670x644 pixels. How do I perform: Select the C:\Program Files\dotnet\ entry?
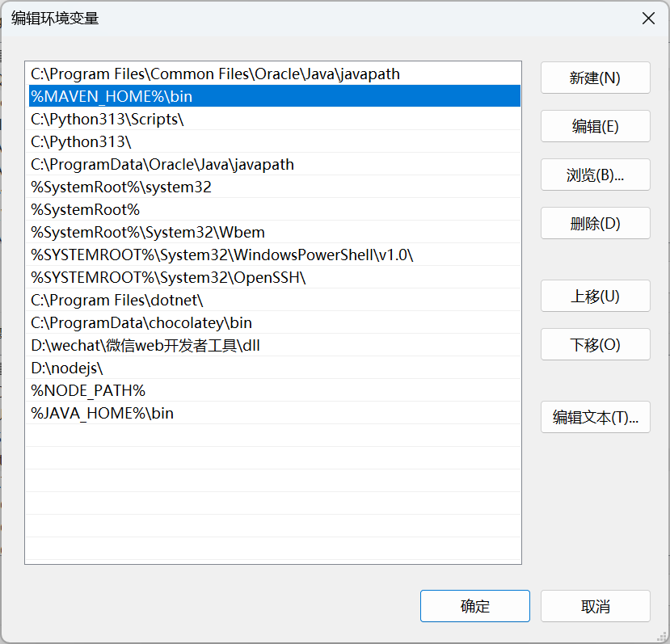273,300
